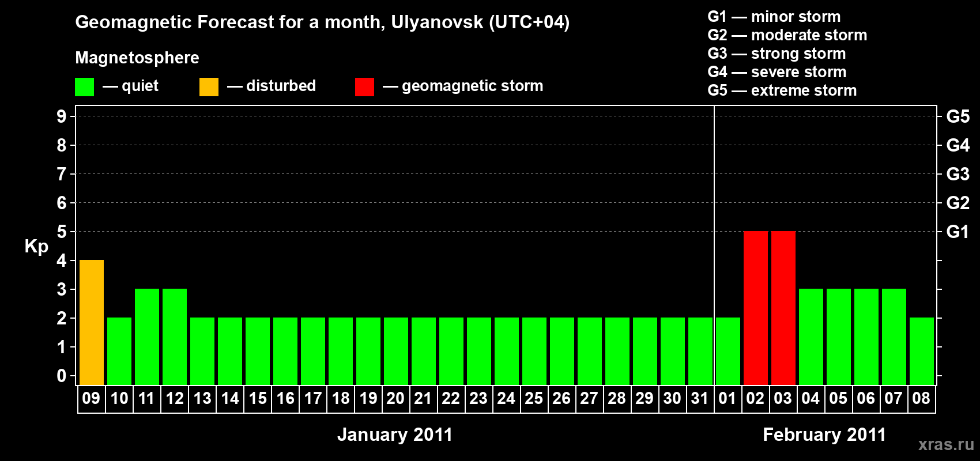Screen dimensions: 980x461
Task: Click date label 09 on the axis
Action: [x=91, y=398]
